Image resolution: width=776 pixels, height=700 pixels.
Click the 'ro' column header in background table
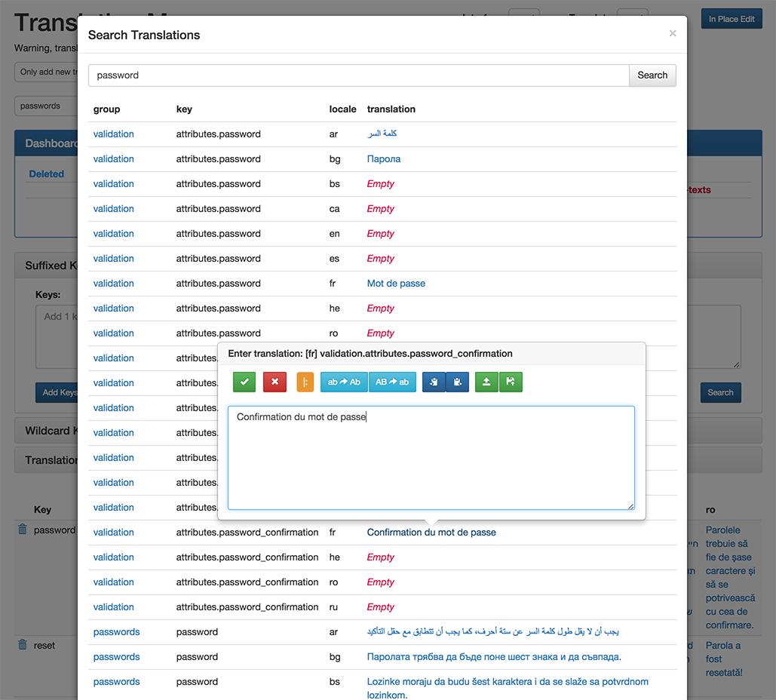pos(710,509)
